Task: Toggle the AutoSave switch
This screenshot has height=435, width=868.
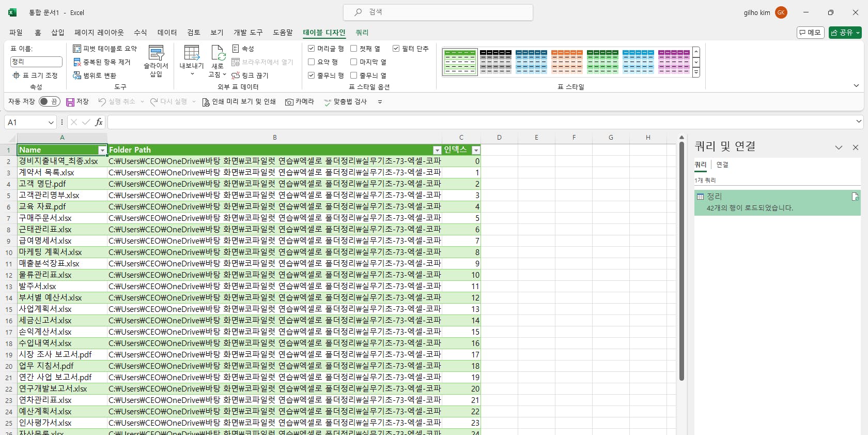Action: pos(49,102)
